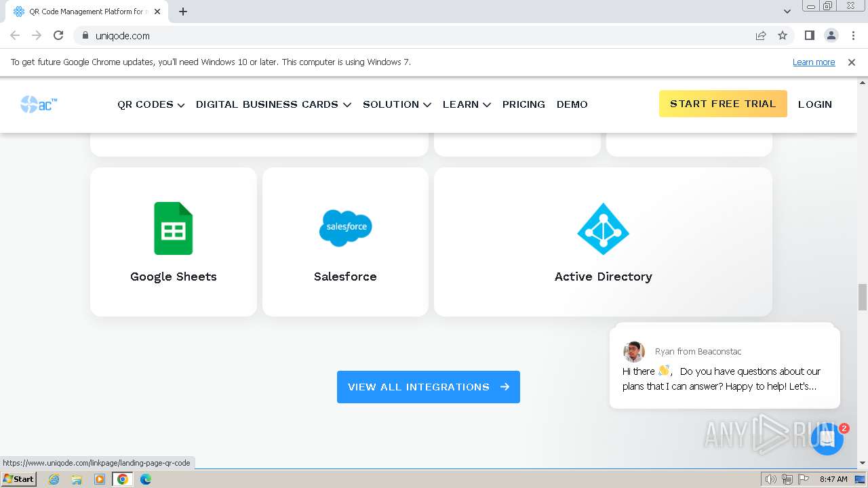Open the Windows Start button
The height and width of the screenshot is (488, 868).
point(18,479)
